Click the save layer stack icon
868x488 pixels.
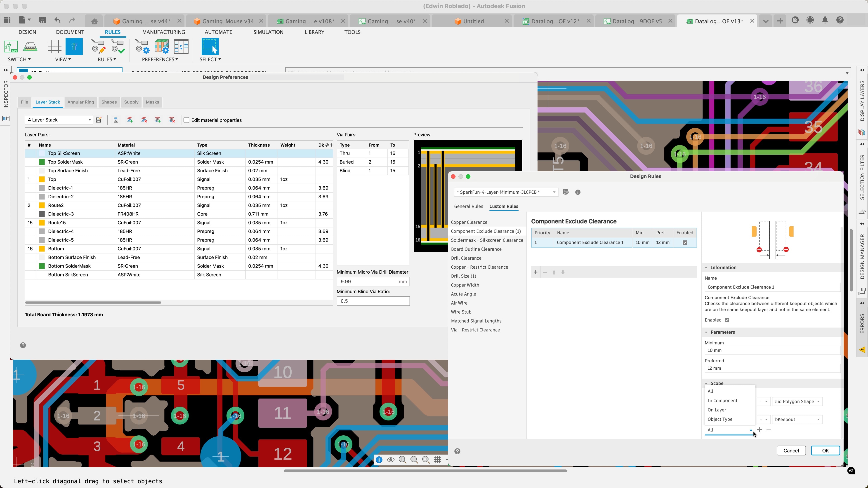coord(98,120)
